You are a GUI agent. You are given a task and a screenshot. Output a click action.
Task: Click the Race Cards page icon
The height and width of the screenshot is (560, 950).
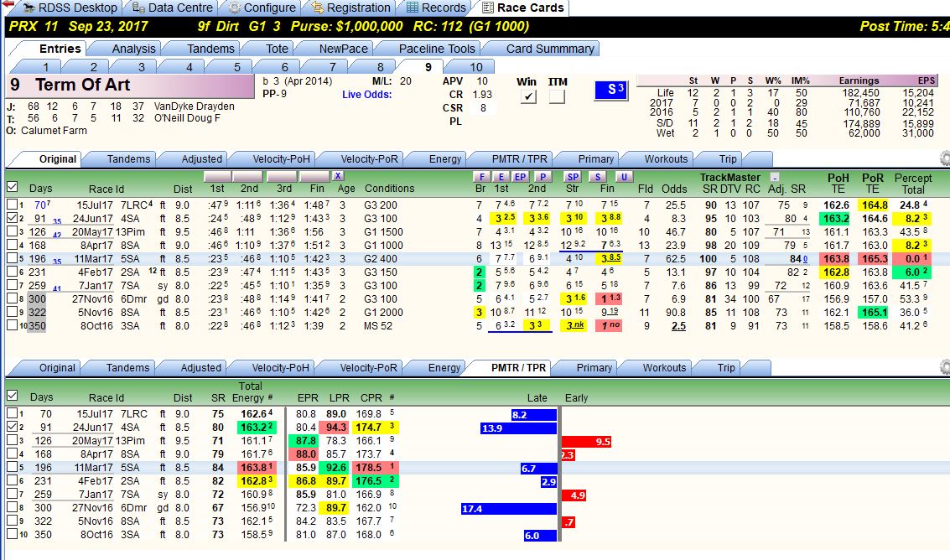488,8
